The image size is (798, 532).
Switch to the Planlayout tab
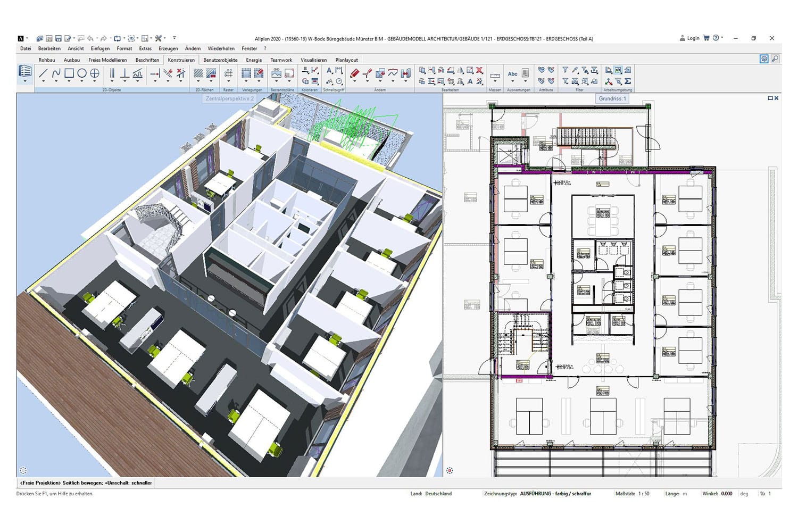point(347,60)
